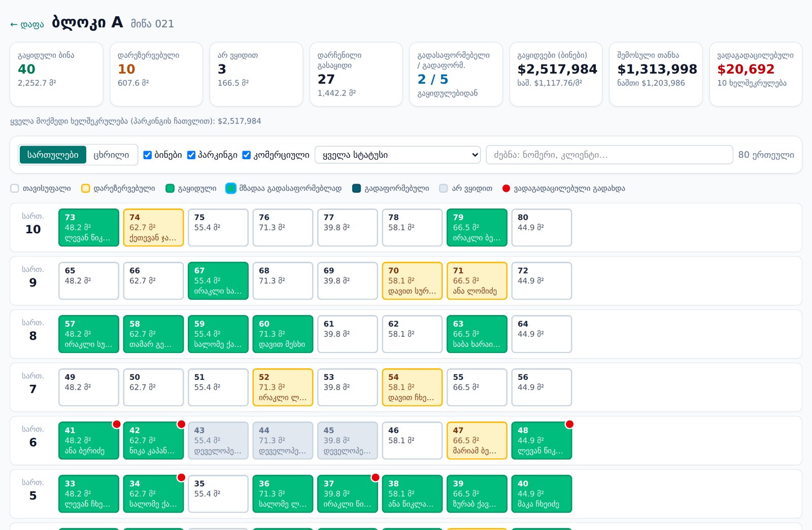Click the 'მიწა 021' subtitle text
This screenshot has height=530, width=812.
(x=152, y=24)
